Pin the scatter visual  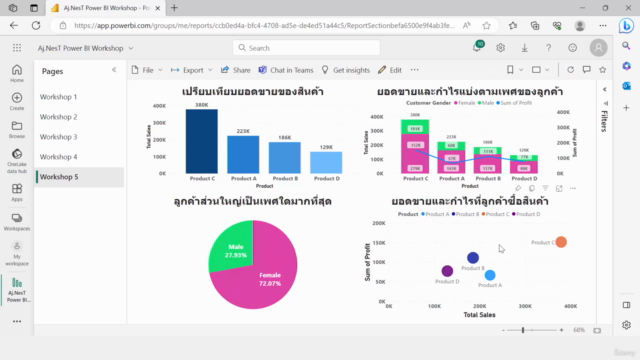tap(518, 188)
